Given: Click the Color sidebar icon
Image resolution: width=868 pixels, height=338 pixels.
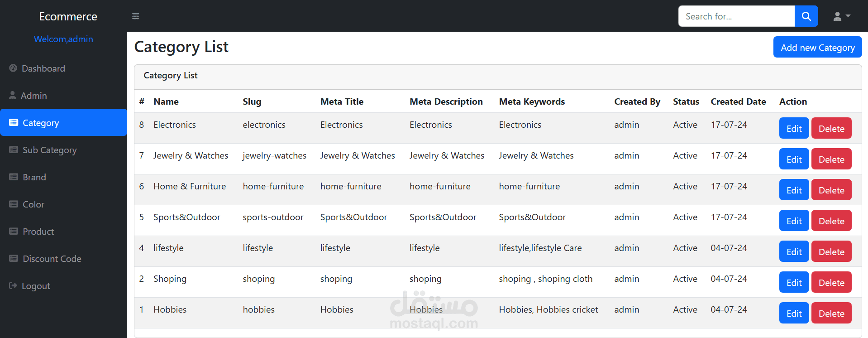Looking at the screenshot, I should coord(14,204).
